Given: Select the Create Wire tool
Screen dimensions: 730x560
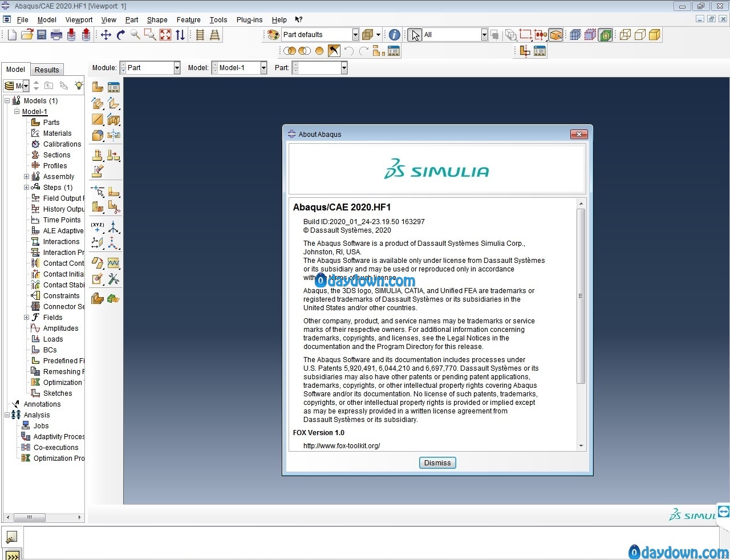Looking at the screenshot, I should pos(98,119).
